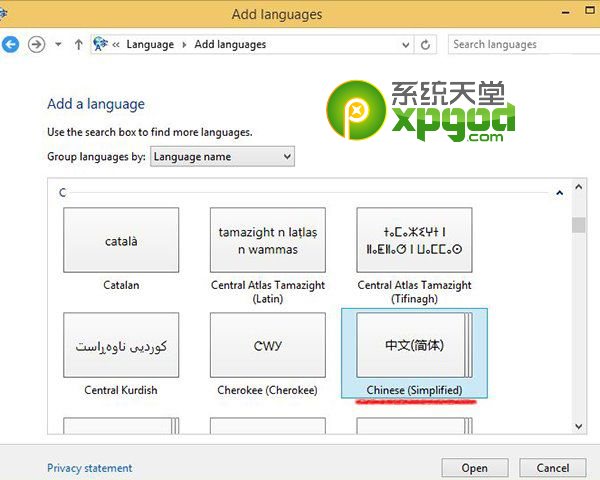Select the Catalan language tile

(x=121, y=241)
